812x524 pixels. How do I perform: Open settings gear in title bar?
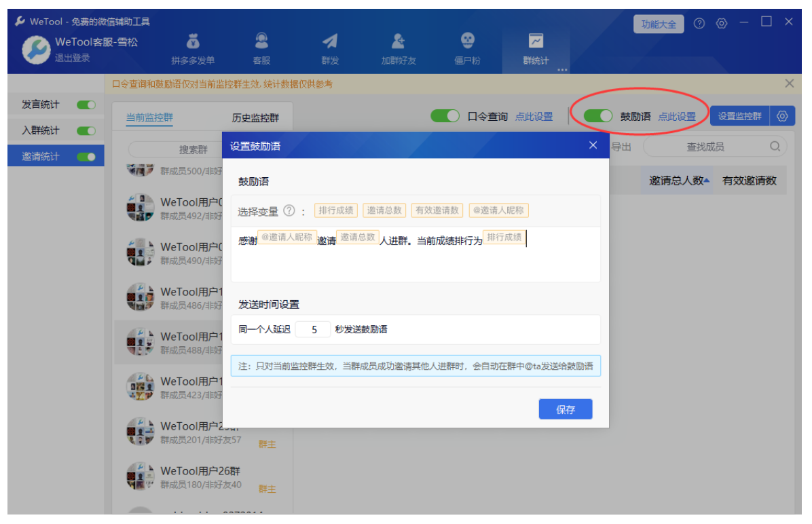point(722,23)
